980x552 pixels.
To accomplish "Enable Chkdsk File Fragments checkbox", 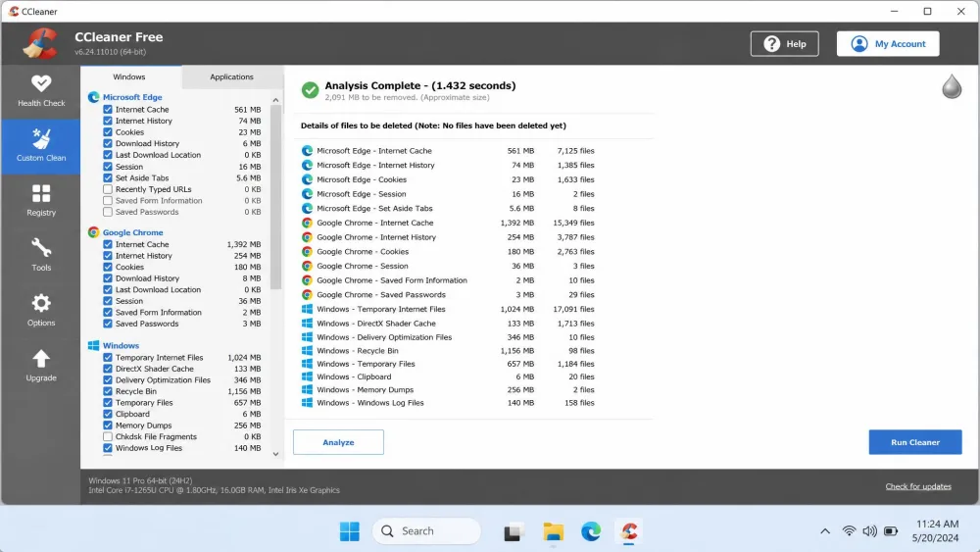I will point(108,436).
